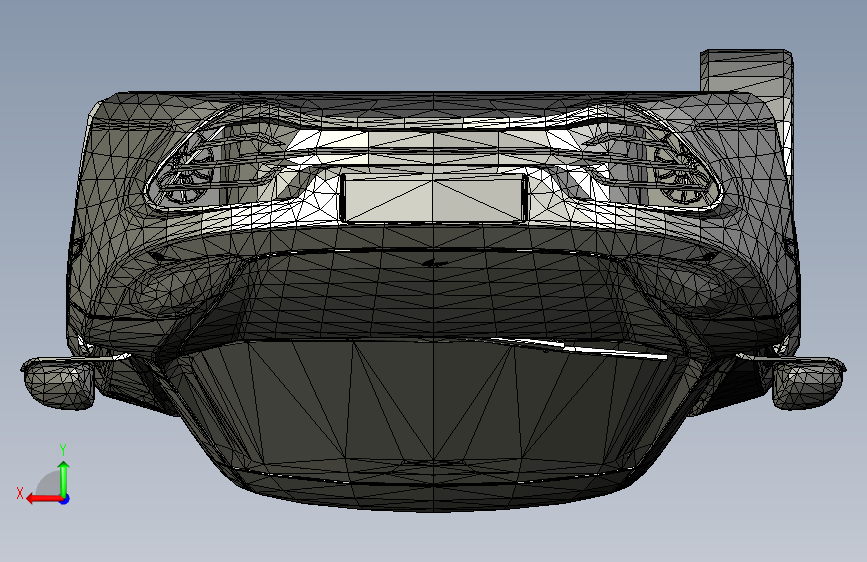Select the rectangular block above the car's corner

[746, 71]
